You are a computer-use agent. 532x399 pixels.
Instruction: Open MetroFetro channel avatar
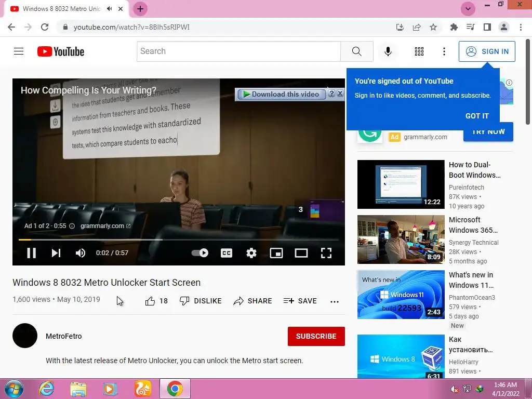click(x=25, y=336)
